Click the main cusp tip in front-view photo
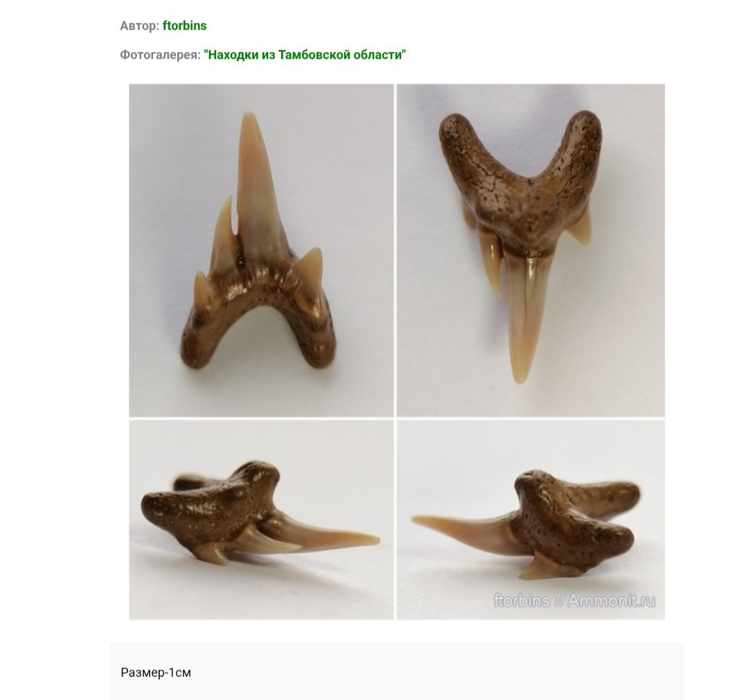Viewport: 748px width, 700px height. (248, 117)
